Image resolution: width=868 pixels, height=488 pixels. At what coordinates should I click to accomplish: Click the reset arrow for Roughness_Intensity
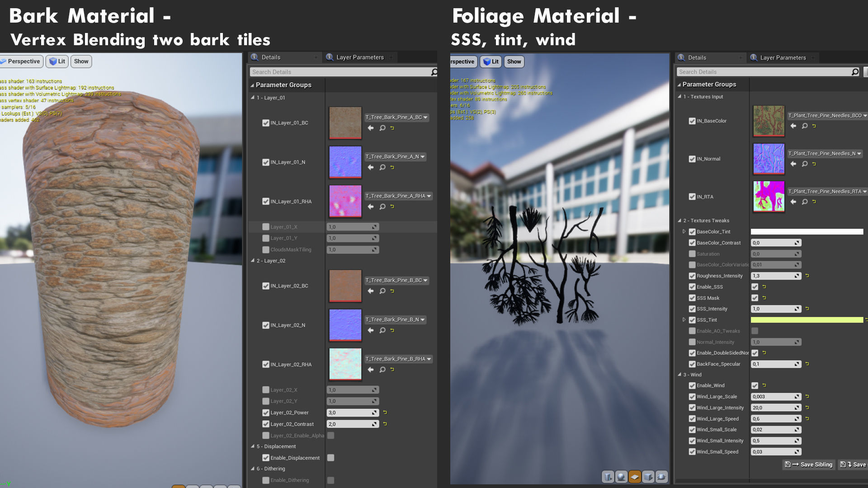(807, 276)
